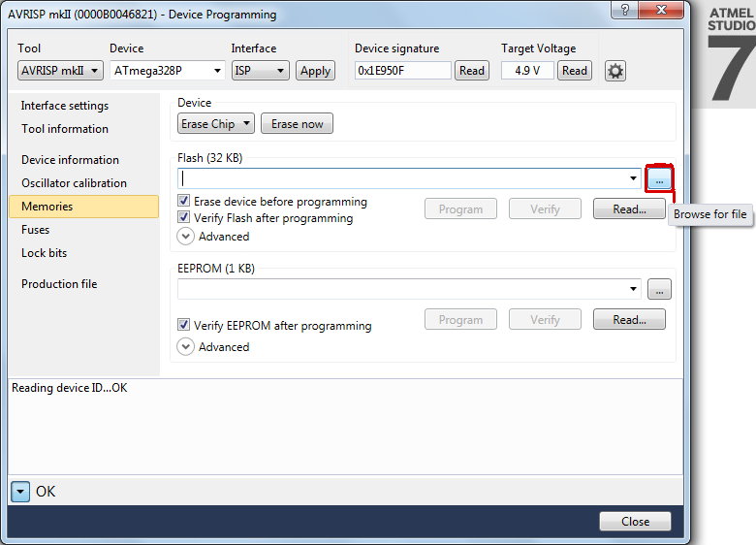
Task: Open the Device dropdown showing ATmega328P
Action: click(x=166, y=71)
